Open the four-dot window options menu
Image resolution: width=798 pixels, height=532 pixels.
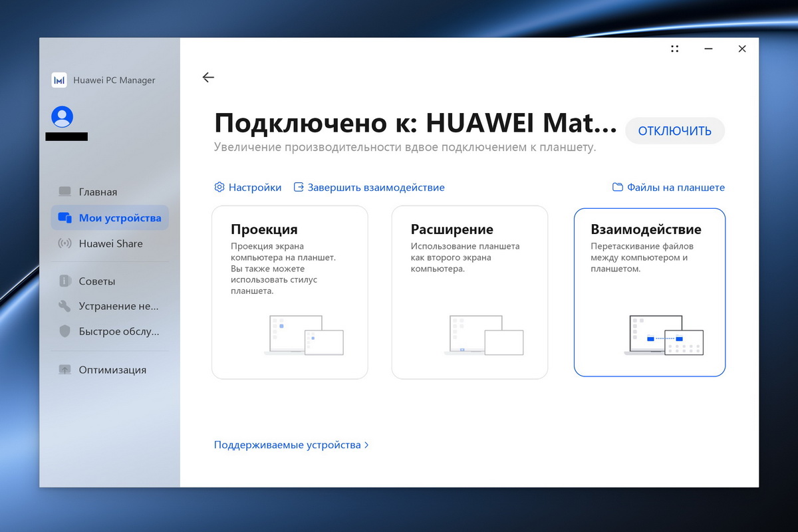(x=674, y=49)
